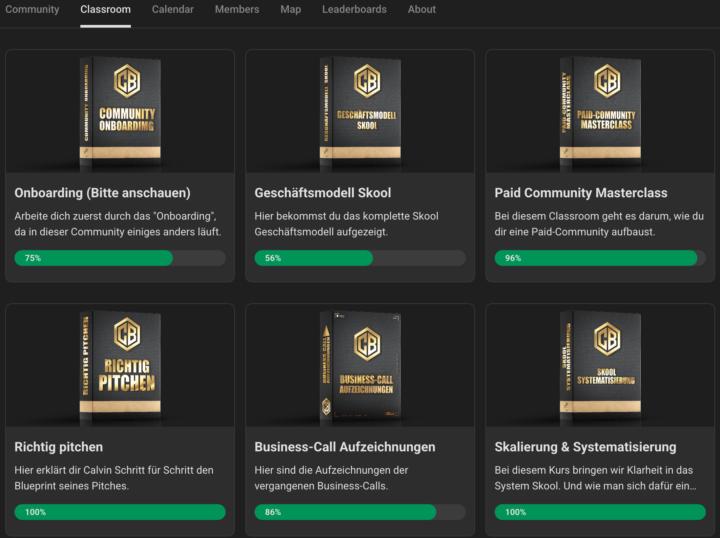Click description 'Hier erklärt dir Calvin Schritt'
Viewport: 720px width, 538px height.
point(114,478)
